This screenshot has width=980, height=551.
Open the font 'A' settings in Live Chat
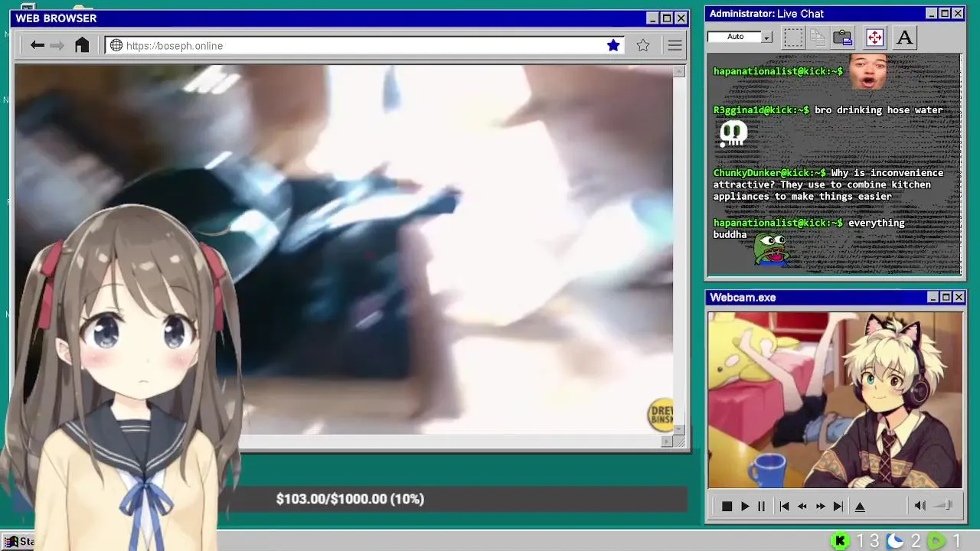[904, 37]
